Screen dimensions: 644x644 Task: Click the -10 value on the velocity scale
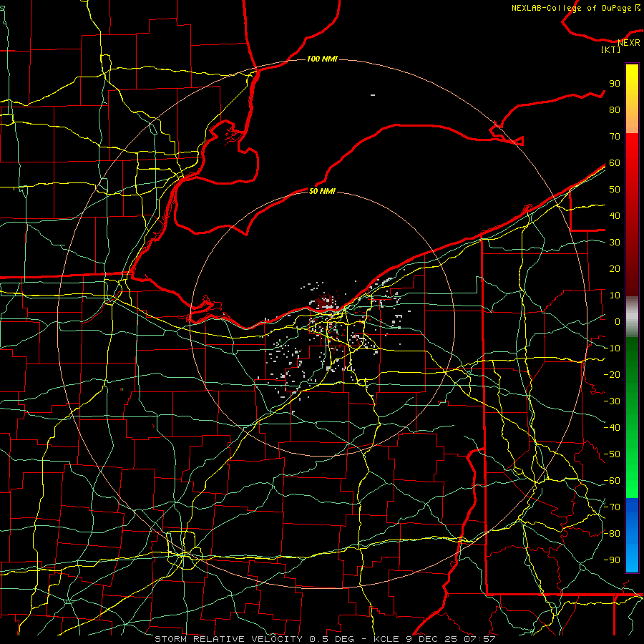pyautogui.click(x=612, y=348)
